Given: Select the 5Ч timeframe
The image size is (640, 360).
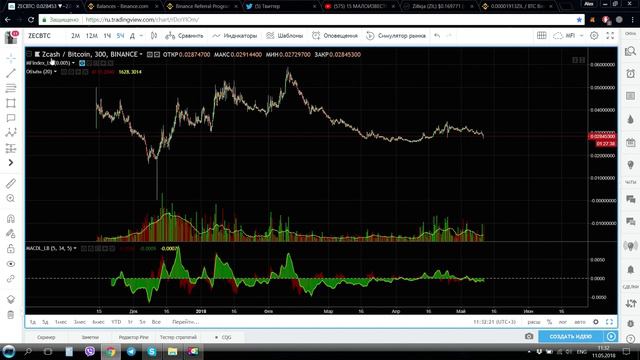Looking at the screenshot, I should 120,36.
